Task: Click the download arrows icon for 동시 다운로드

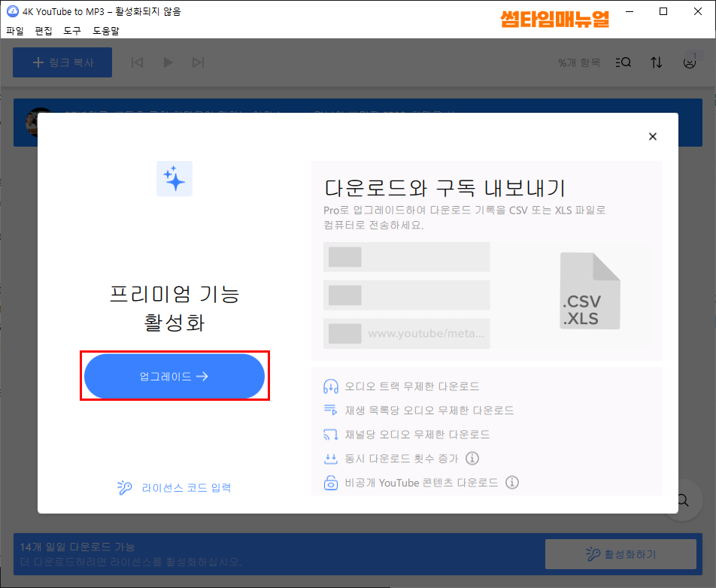Action: point(331,459)
